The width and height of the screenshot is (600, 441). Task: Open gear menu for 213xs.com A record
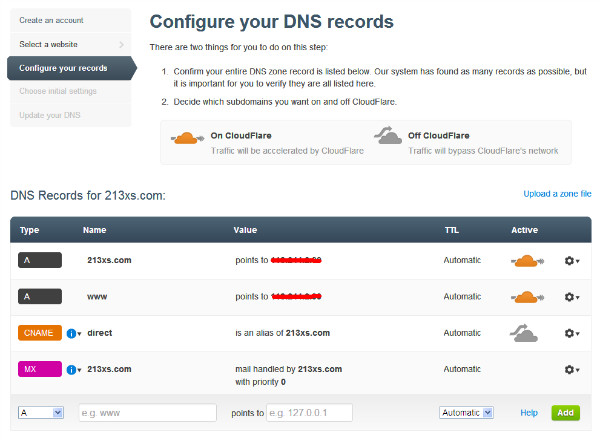tap(572, 261)
